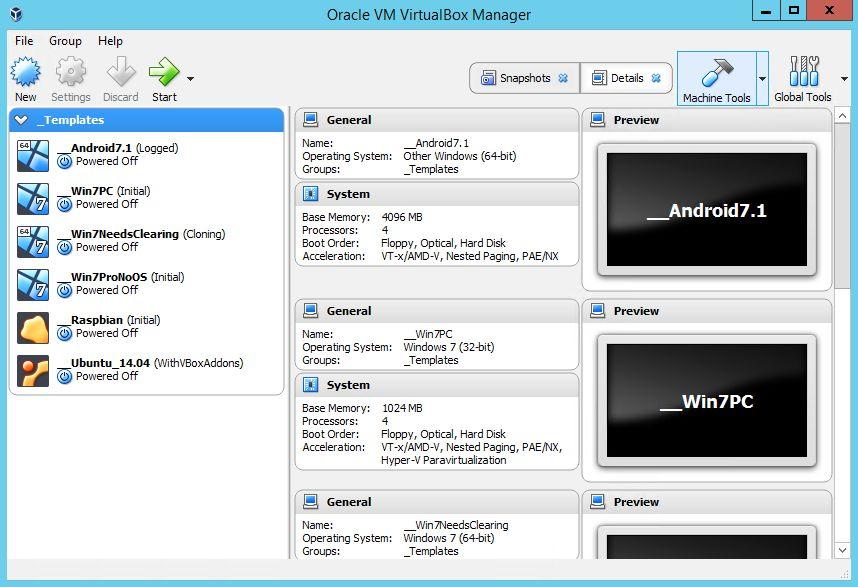Select the __Win7NeedsClearing VM icon
The height and width of the screenshot is (587, 858).
[x=33, y=242]
